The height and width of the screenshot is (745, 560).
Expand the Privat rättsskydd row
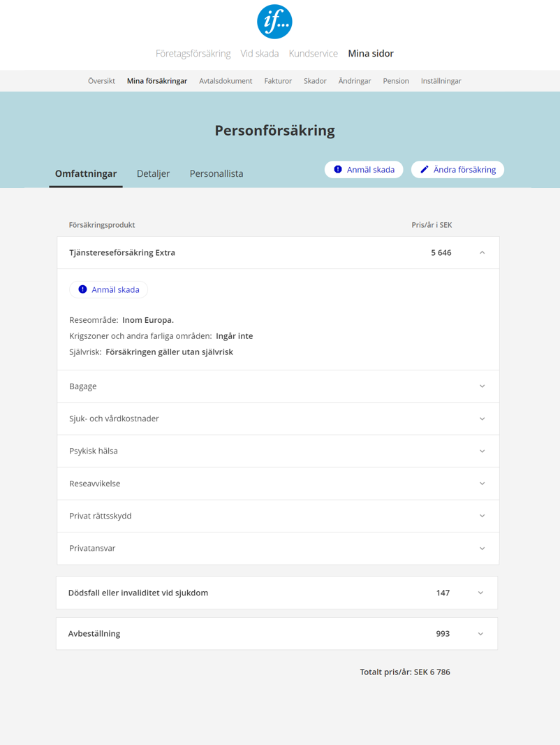click(x=482, y=516)
